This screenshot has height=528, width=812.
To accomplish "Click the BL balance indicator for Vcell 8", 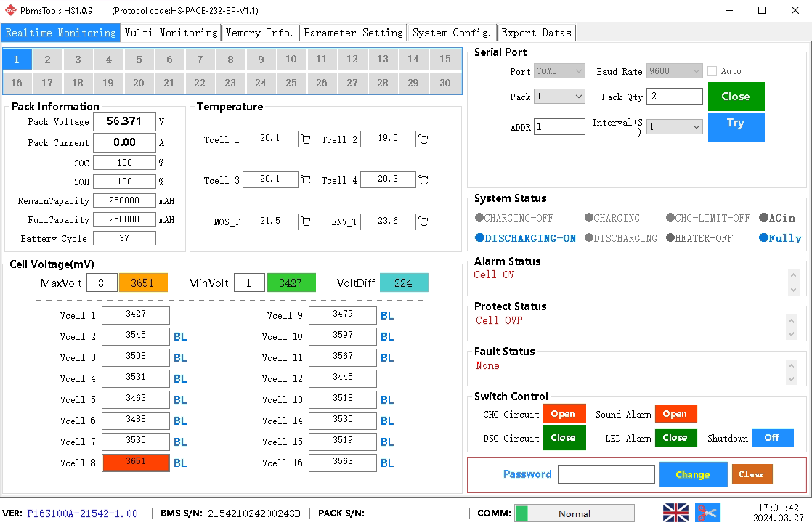I will click(x=180, y=463).
